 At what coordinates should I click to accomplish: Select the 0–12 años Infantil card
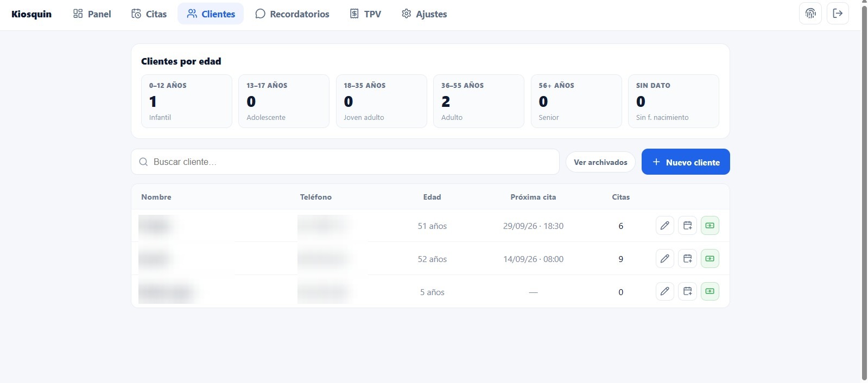187,101
